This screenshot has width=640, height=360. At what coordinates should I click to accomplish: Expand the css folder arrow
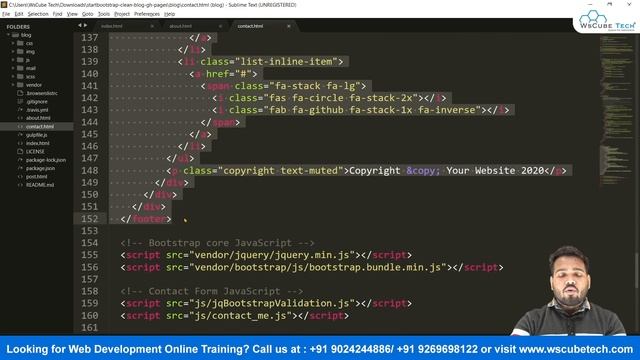[13, 43]
